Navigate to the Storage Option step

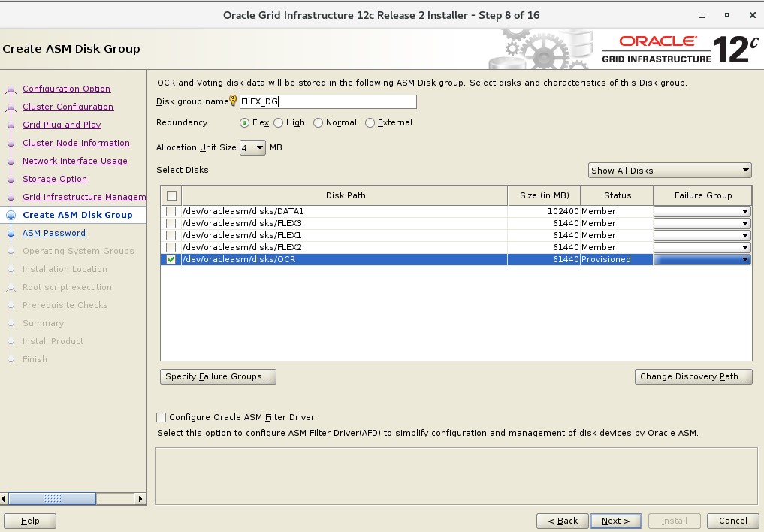click(55, 179)
